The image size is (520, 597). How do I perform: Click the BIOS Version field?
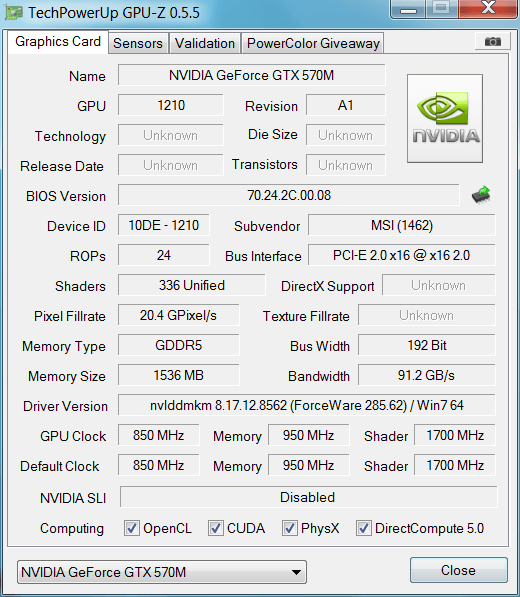(x=289, y=195)
